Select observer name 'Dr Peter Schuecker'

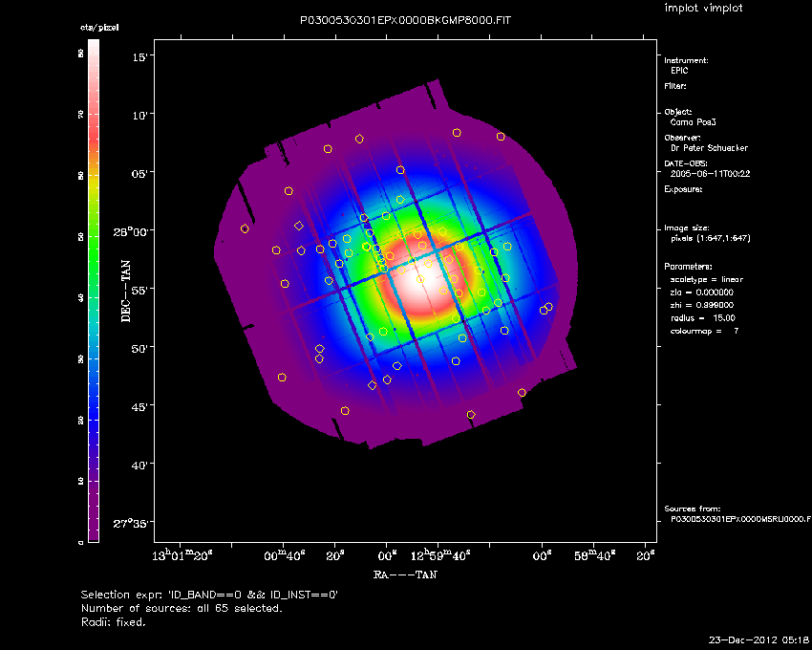coord(709,148)
